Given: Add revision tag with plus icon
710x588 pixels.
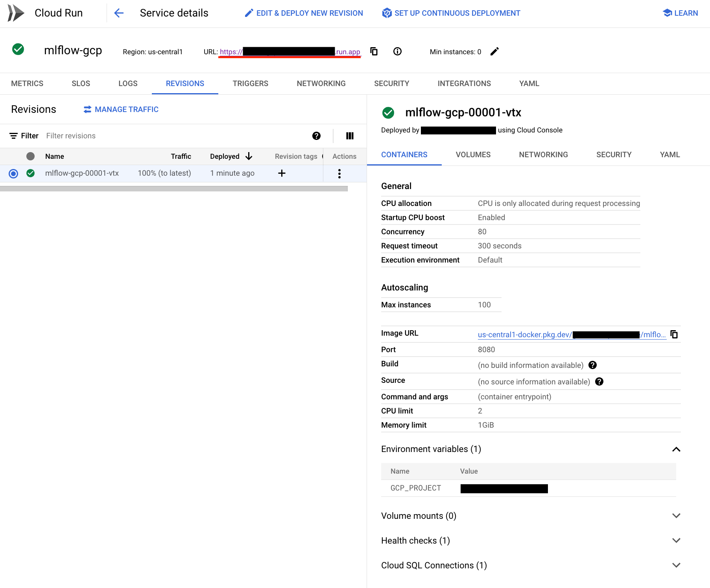Looking at the screenshot, I should 282,173.
